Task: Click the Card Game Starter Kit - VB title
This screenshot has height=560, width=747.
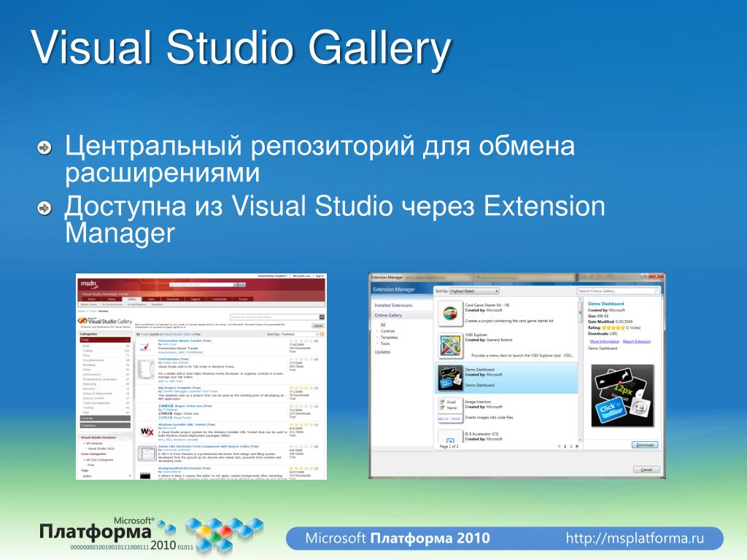Action: coord(487,305)
